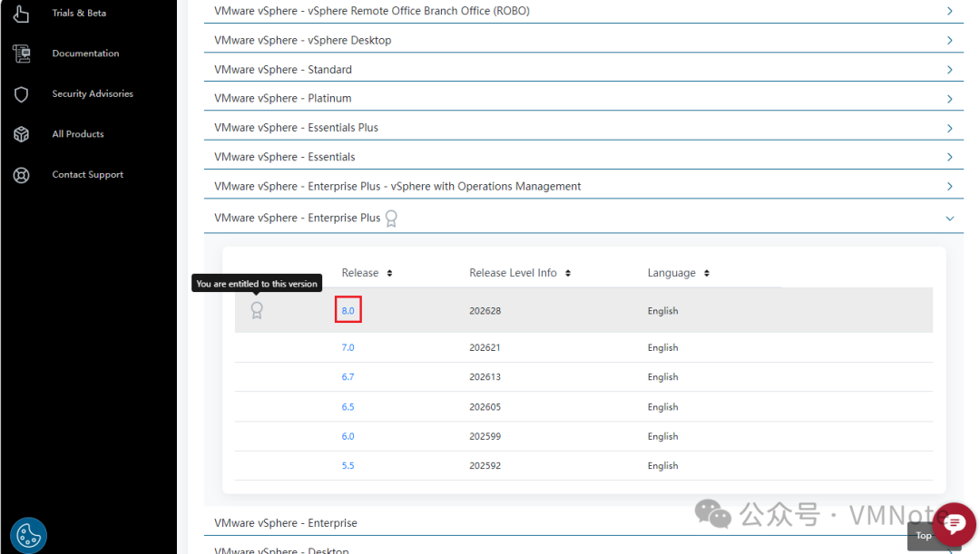Expand the vSphere Desktop row chevron
The height and width of the screenshot is (554, 980).
949,41
